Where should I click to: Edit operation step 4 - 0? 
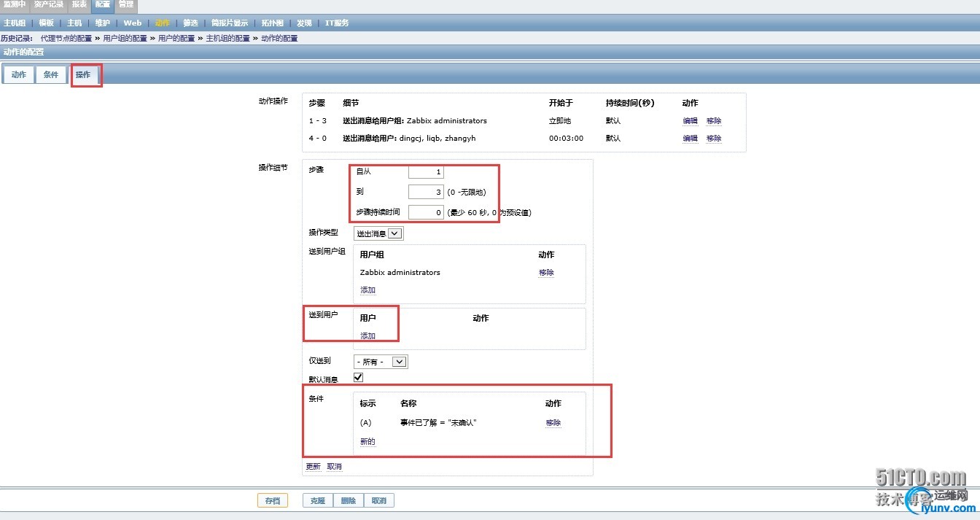click(x=690, y=139)
